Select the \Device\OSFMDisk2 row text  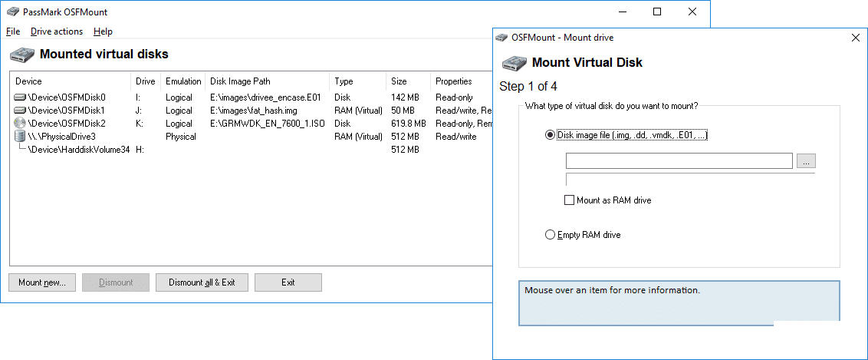[67, 124]
